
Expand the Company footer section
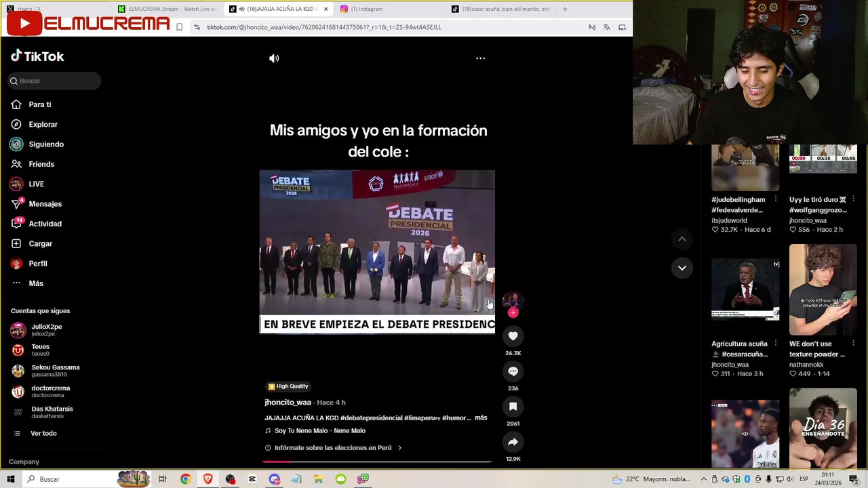coord(24,462)
